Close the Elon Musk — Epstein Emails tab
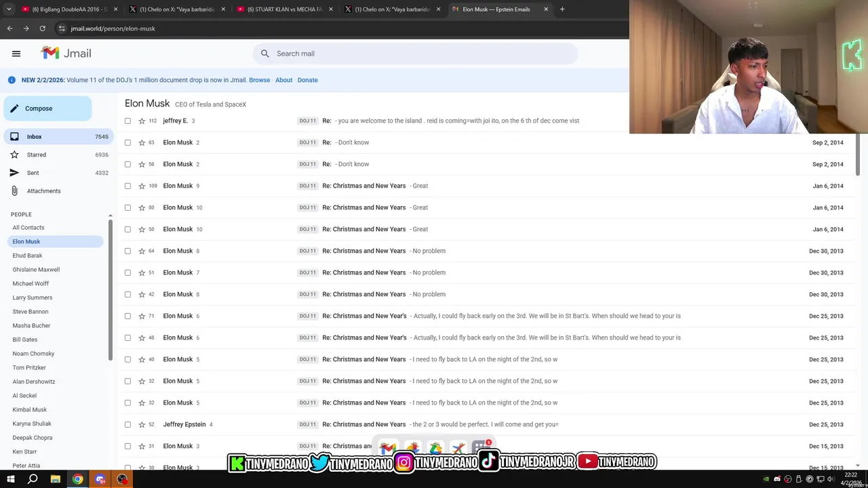 pos(546,9)
